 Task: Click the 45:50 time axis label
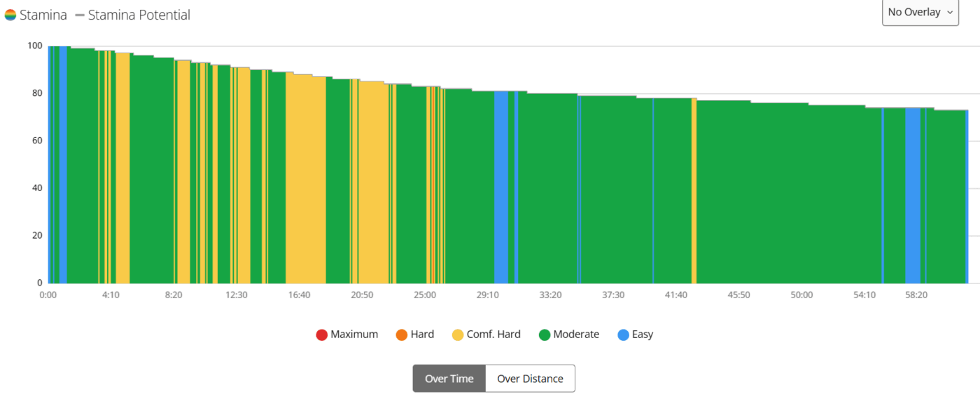[x=739, y=295]
